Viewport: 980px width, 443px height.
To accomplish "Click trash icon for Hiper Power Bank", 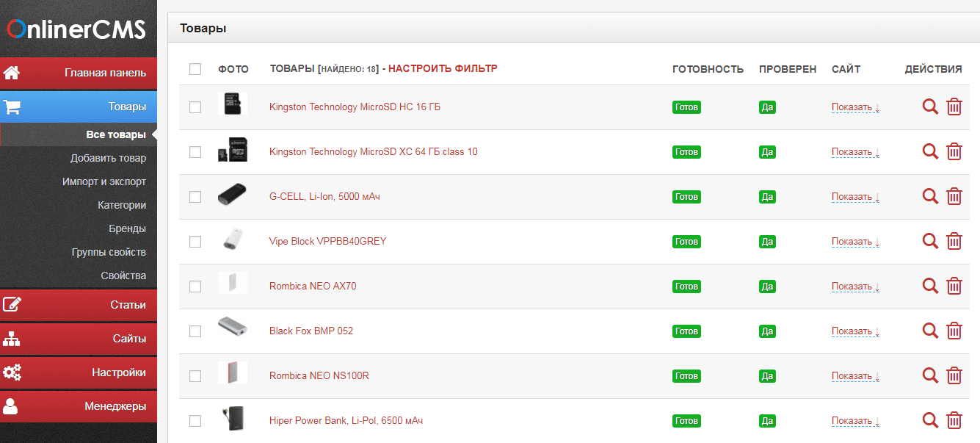I will coord(954,420).
